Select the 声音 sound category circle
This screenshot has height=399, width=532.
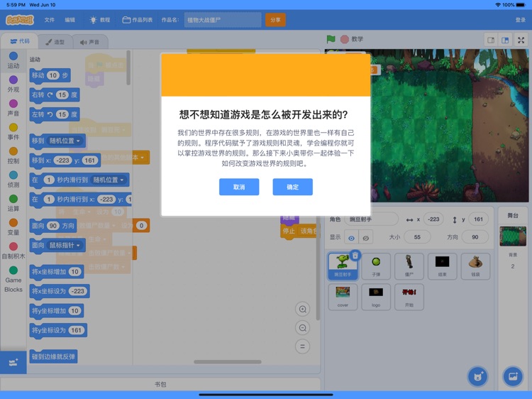point(13,104)
